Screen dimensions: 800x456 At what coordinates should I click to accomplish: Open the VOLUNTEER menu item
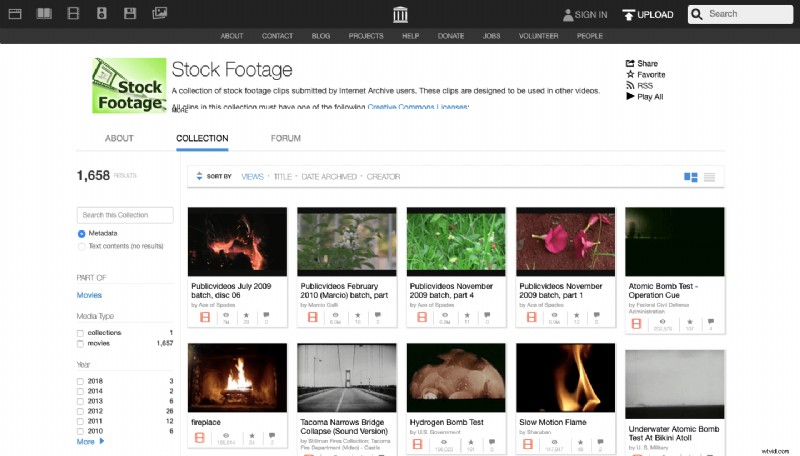(538, 36)
